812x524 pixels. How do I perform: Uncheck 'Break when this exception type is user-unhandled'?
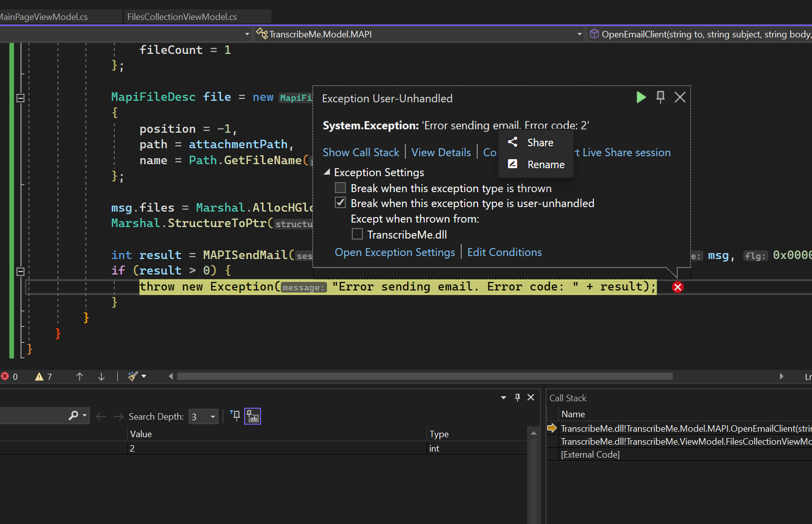[x=340, y=203]
